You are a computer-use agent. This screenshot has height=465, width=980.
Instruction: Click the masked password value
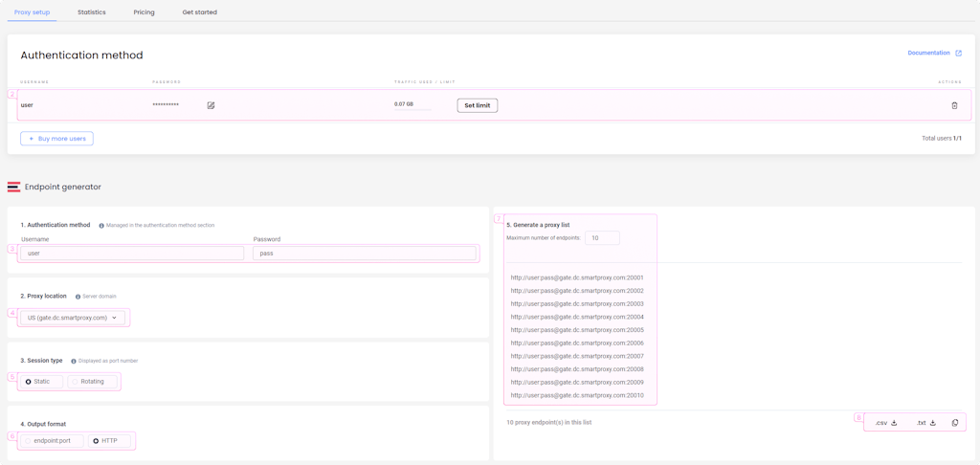[x=166, y=105]
